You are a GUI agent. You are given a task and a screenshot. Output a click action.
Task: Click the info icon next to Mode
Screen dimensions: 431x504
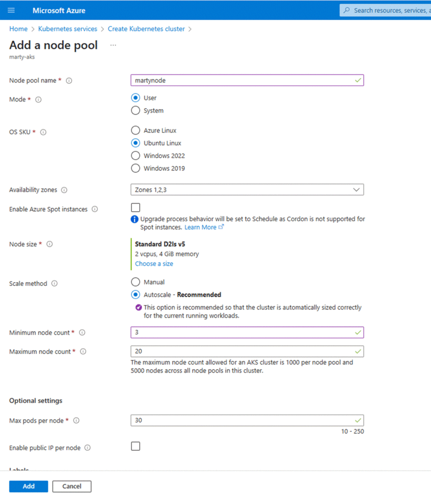tap(38, 99)
